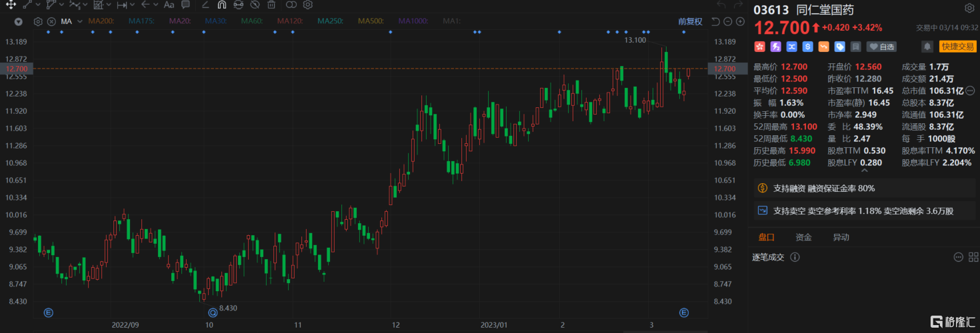980x333 pixels.
Task: Zoom out the chart
Action: point(727,21)
